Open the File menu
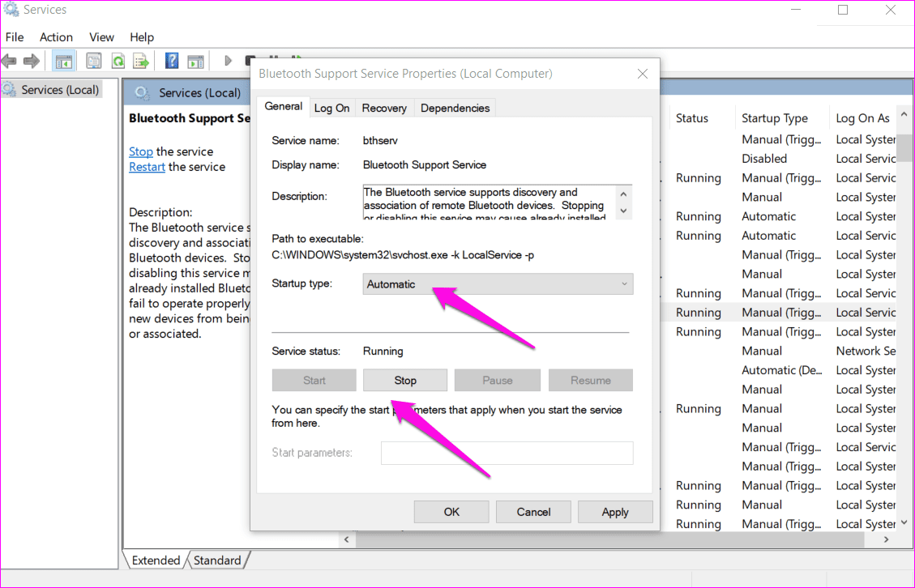 [x=15, y=37]
